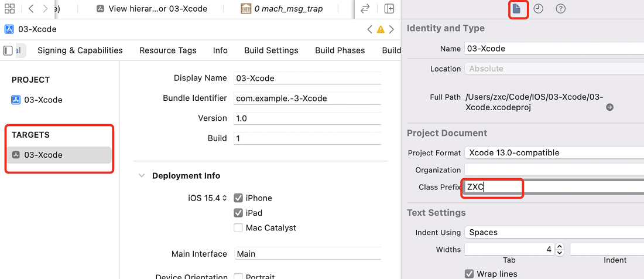Viewport: 644px width, 279px height.
Task: Go forward with the editor forward chevron
Action: [45, 9]
